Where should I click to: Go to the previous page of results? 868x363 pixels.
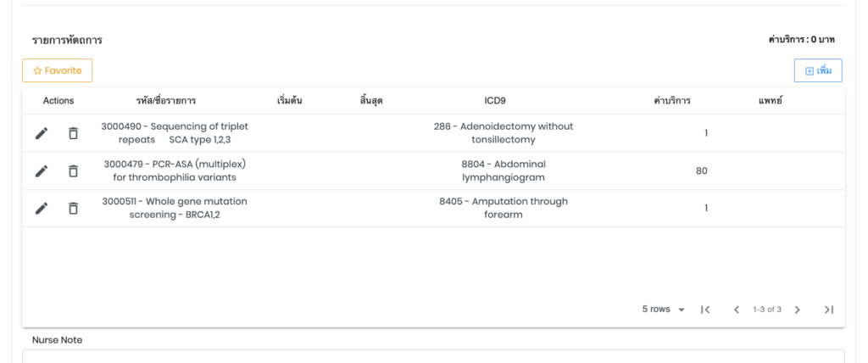(737, 310)
